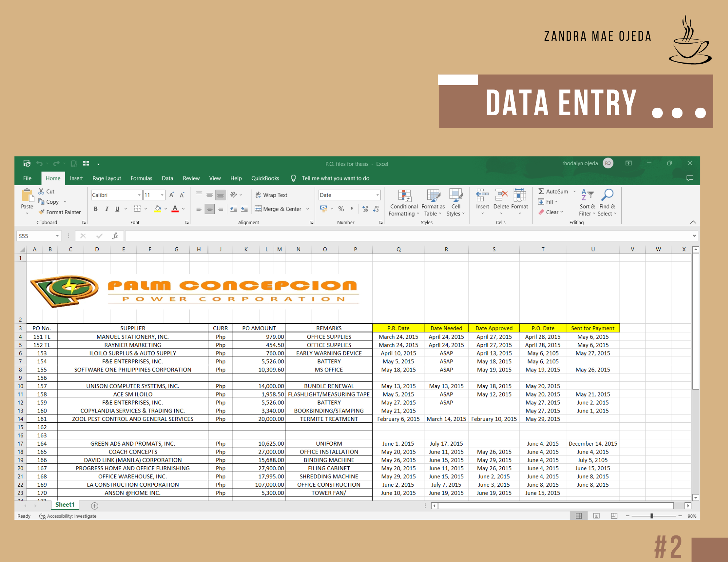The width and height of the screenshot is (728, 562).
Task: Click inside the formula bar input
Action: [400, 236]
